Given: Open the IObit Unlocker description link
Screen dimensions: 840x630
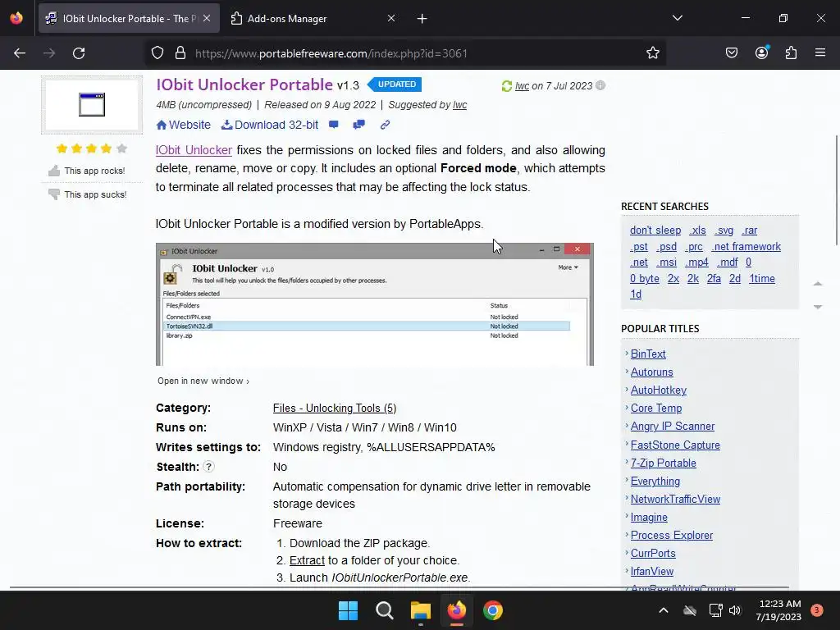Looking at the screenshot, I should [194, 150].
